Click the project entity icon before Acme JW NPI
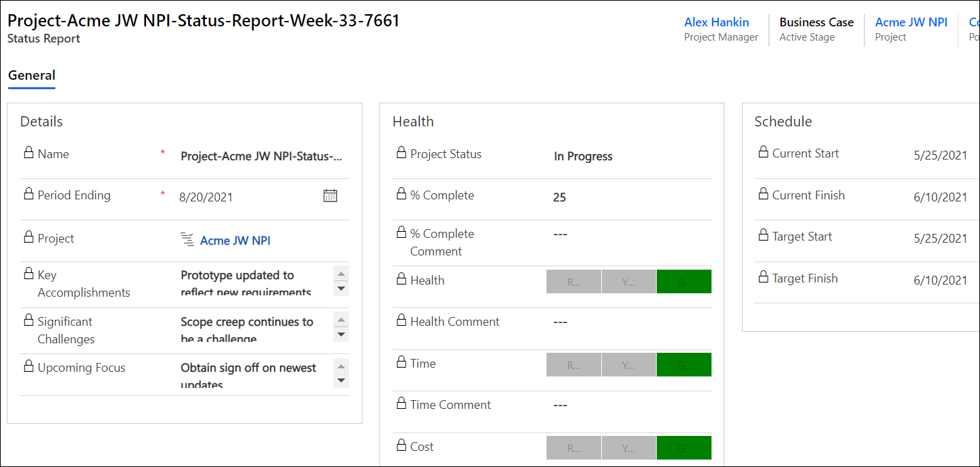 coord(187,239)
